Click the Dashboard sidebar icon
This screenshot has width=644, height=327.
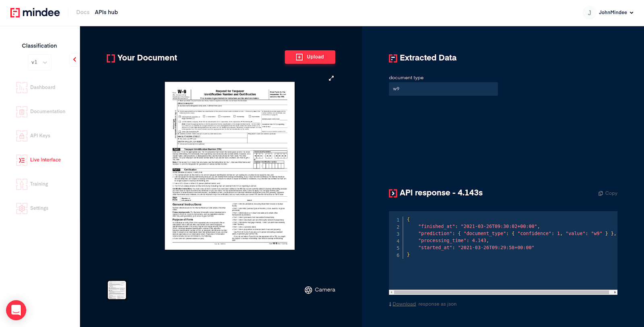tap(22, 87)
